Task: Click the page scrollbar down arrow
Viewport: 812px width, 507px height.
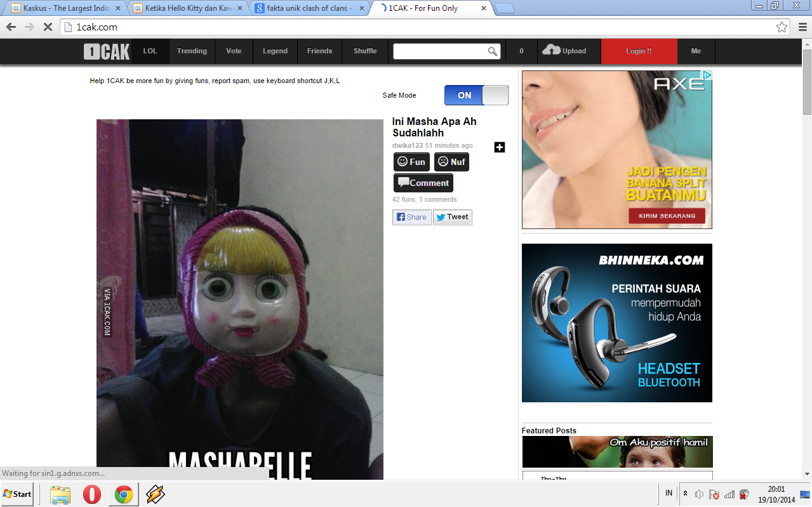Action: [807, 474]
